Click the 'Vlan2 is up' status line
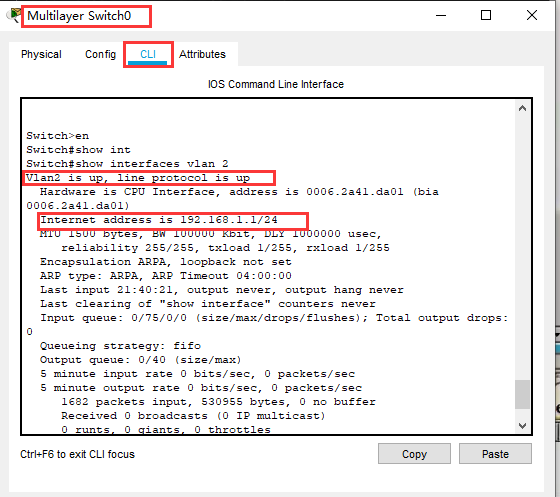Screen dimensions: 560x497 coord(138,178)
